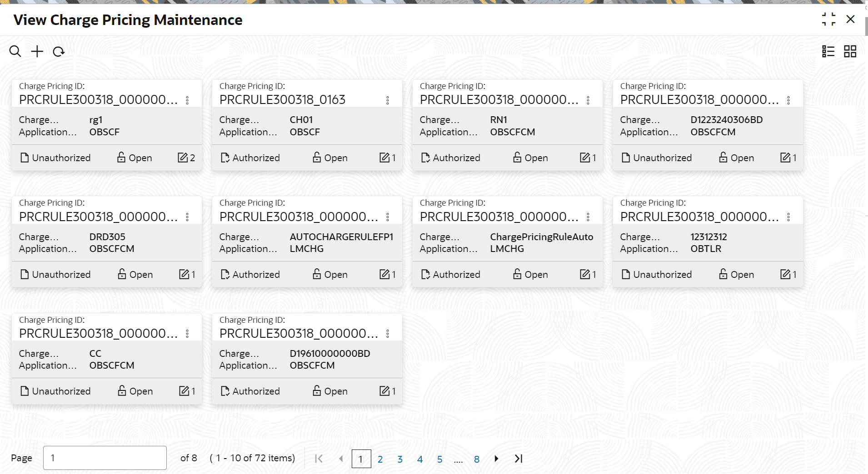Click the next page arrow
This screenshot has width=868, height=474.
tap(496, 459)
